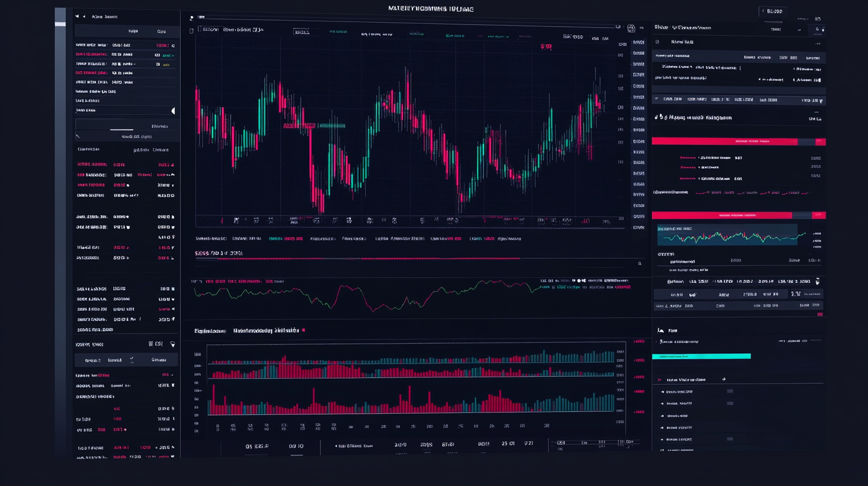Click the filter icon in the watchlist header

pyautogui.click(x=173, y=344)
